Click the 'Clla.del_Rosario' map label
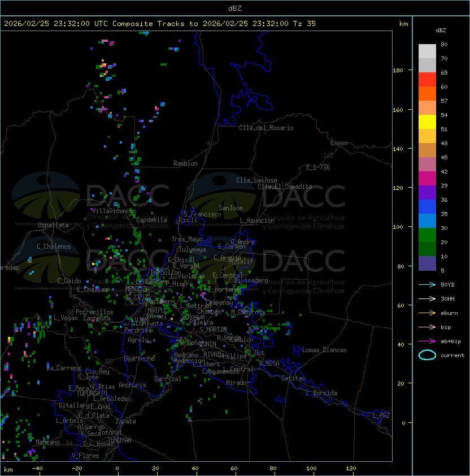Viewport: 470px width, 476px height. click(266, 128)
